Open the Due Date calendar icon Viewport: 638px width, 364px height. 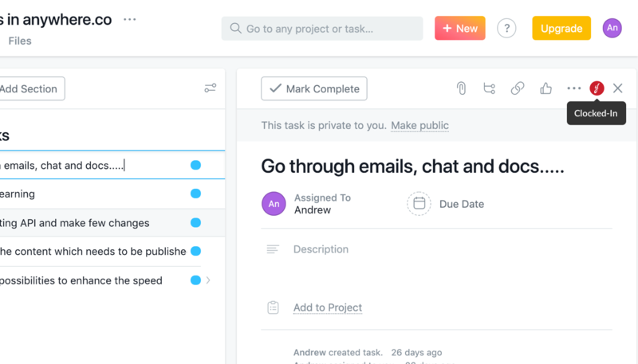point(419,204)
